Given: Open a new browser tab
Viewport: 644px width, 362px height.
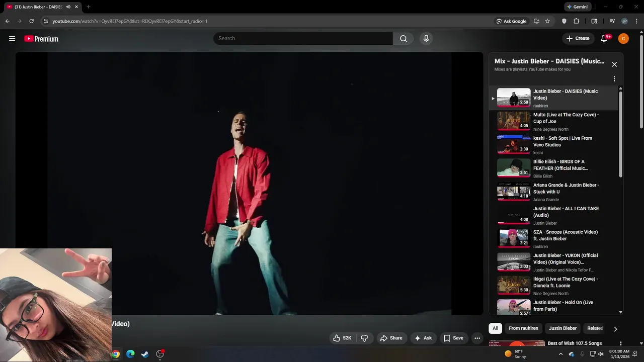Looking at the screenshot, I should (x=89, y=7).
